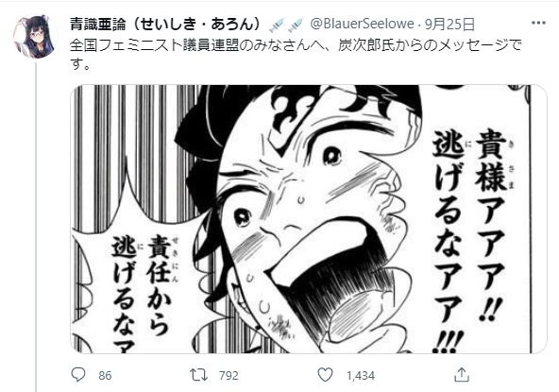Viewport: 559px width, 392px height.
Task: Click the tweet text about 炭次郎氏
Action: click(x=296, y=54)
